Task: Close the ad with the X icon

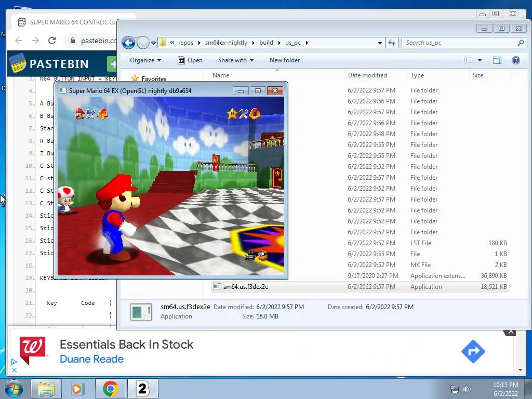Action: tap(14, 370)
